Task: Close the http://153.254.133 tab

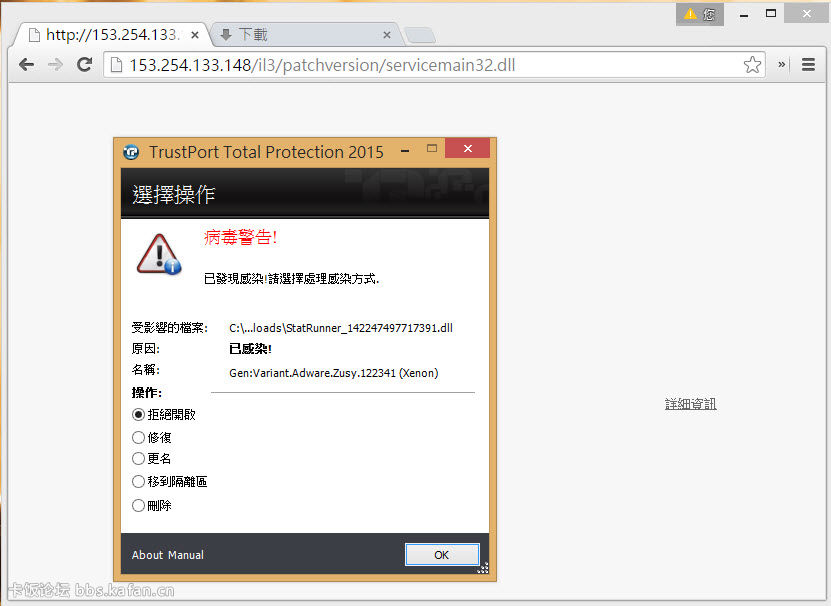Action: (x=195, y=35)
